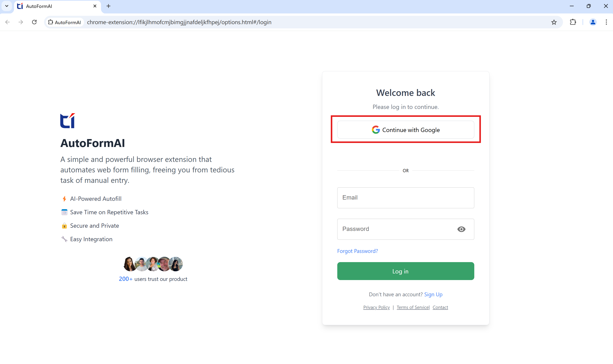Bookmark this tab with the star icon
613x364 pixels.
[554, 22]
